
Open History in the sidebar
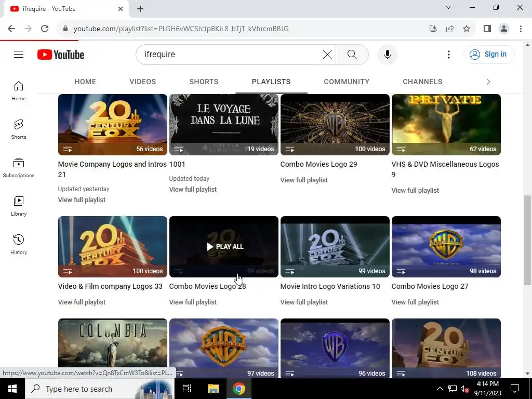(x=19, y=244)
